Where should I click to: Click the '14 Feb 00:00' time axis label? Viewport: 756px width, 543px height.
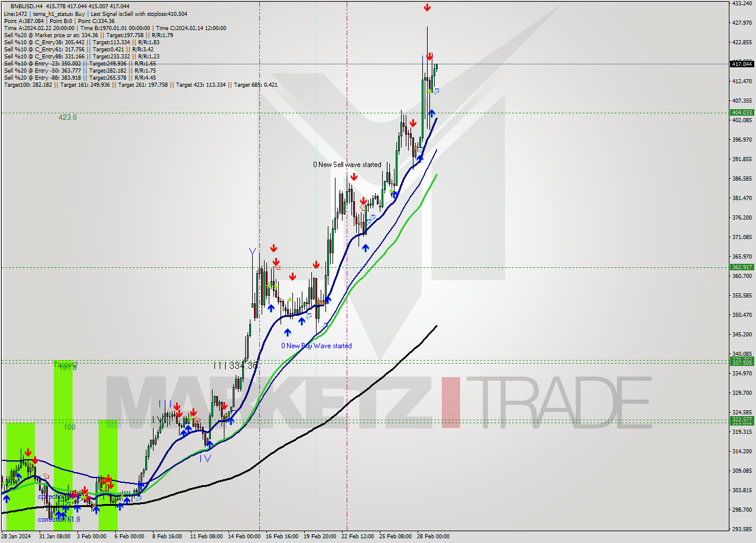coord(244,537)
